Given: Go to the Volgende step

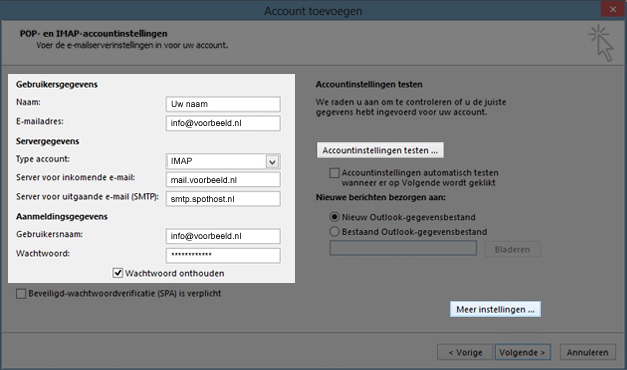Looking at the screenshot, I should click(523, 352).
